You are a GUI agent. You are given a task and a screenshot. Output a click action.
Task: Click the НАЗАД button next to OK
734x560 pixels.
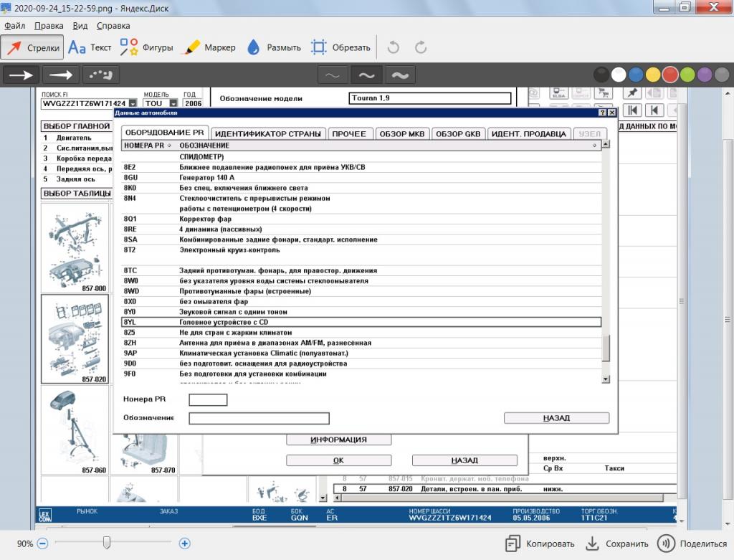pos(464,460)
